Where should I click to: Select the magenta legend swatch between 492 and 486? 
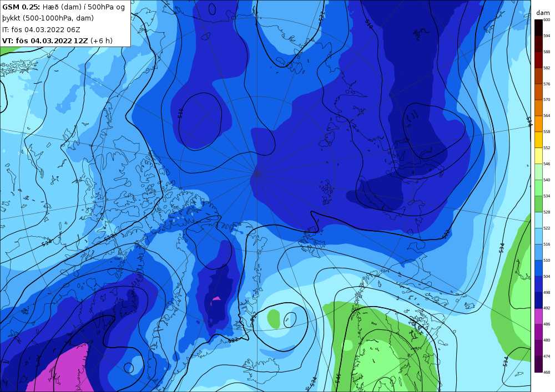tap(538, 316)
